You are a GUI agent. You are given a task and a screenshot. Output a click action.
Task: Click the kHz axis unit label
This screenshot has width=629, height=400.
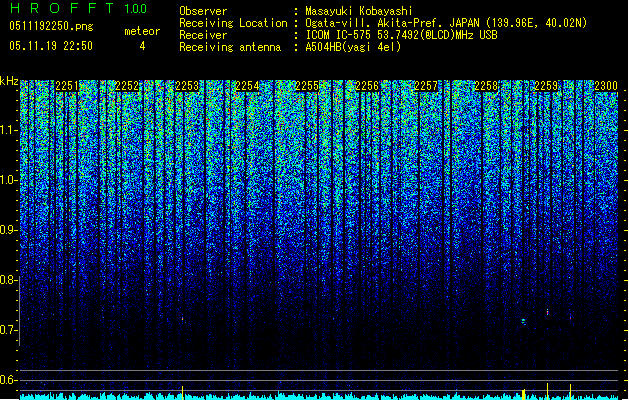(9, 81)
